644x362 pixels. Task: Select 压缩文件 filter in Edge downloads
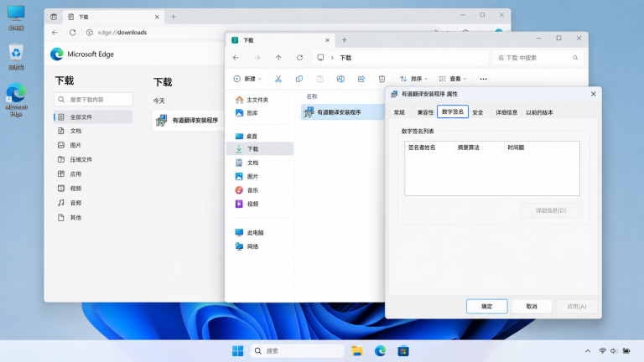click(x=93, y=159)
